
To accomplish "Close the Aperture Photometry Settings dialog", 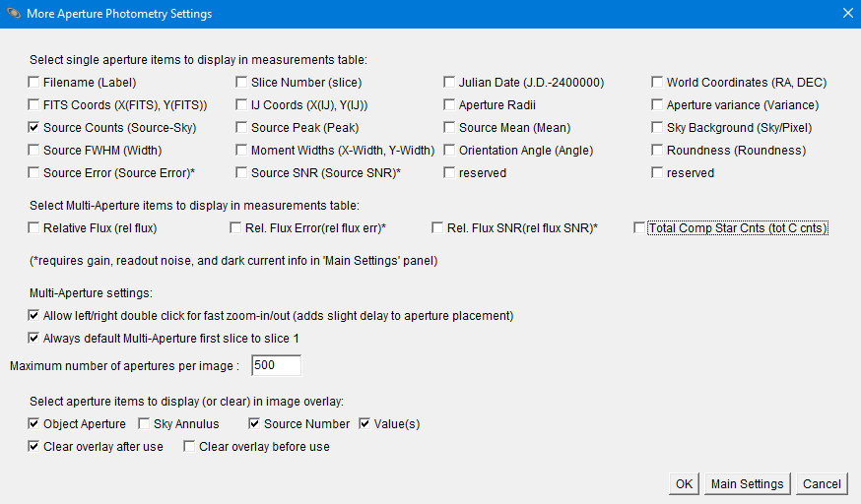I will coord(846,14).
